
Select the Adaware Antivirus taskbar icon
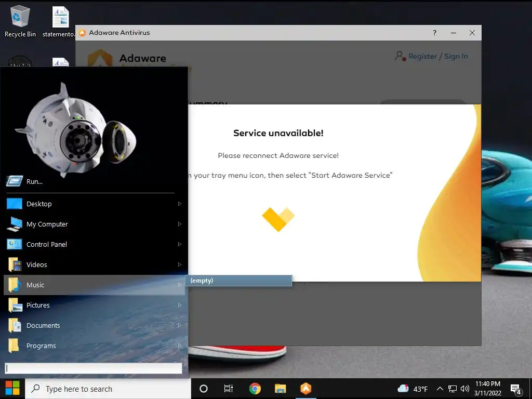click(305, 389)
